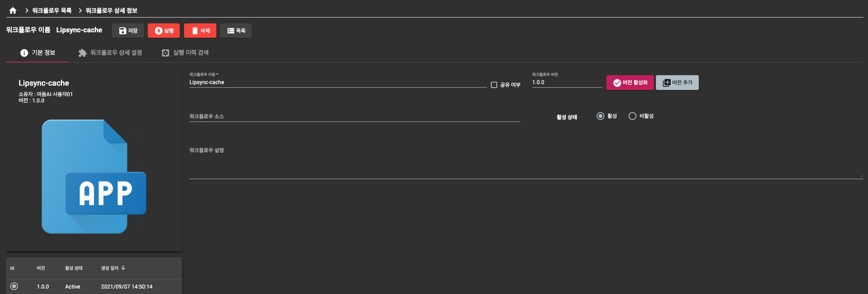Sort by 생성 일자 arrow
The height and width of the screenshot is (294, 868).
(123, 268)
